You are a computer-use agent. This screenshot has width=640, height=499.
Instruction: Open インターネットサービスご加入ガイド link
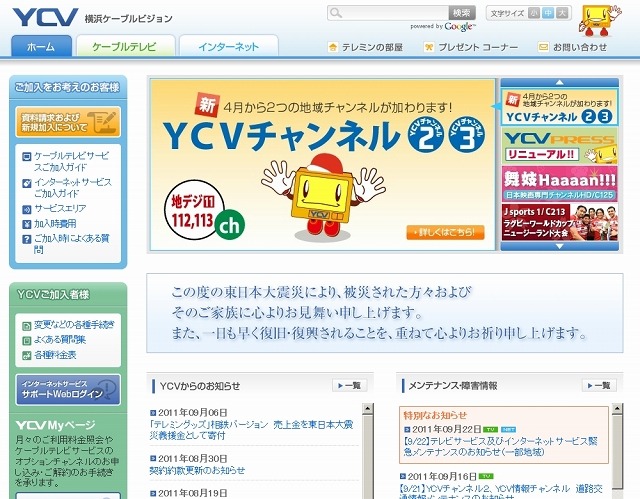[73, 188]
